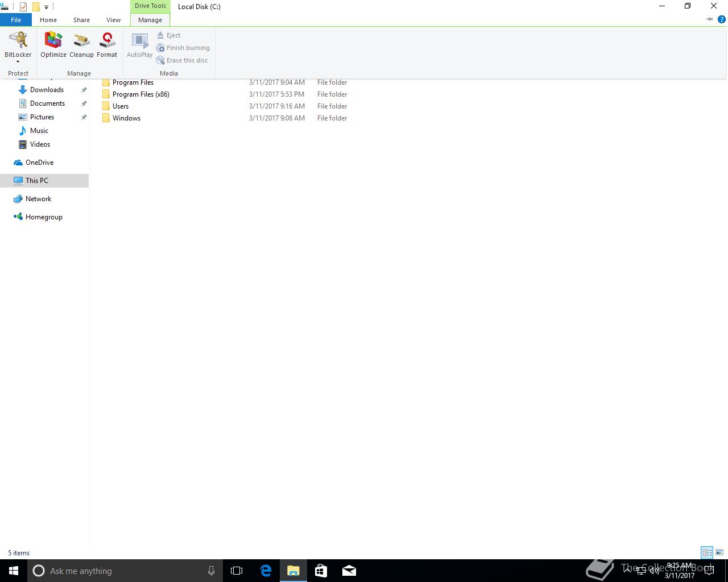Image resolution: width=728 pixels, height=582 pixels.
Task: Minimize the ribbon with the pin arrow
Action: tap(709, 19)
